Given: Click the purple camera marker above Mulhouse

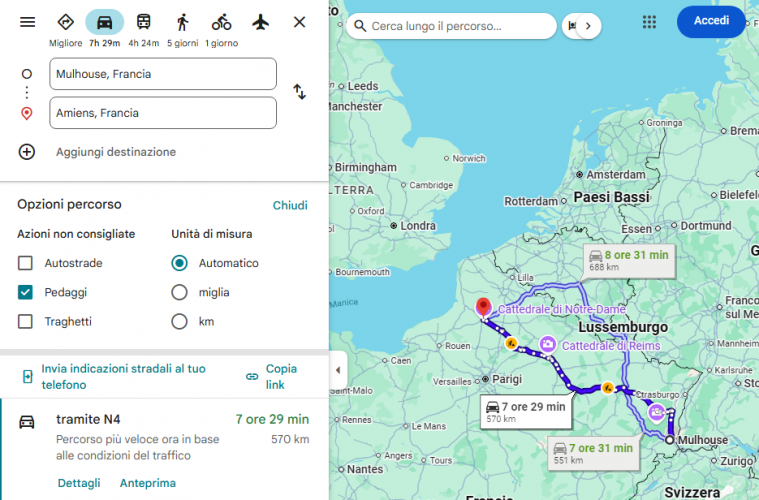Looking at the screenshot, I should tap(656, 412).
